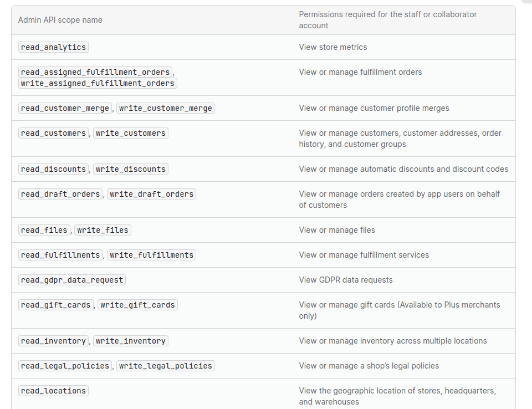Select the read_files scope badge

[x=44, y=229]
